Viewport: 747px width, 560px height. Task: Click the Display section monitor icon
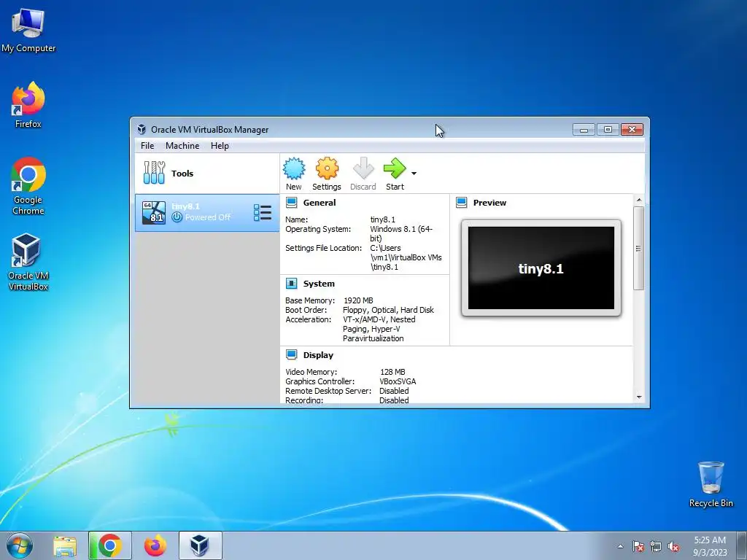click(292, 355)
